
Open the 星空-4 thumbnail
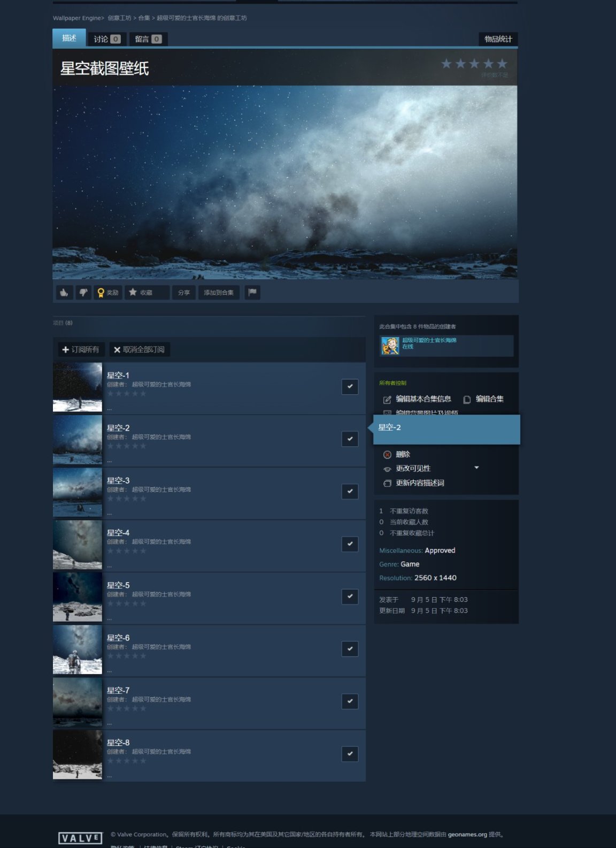pos(78,545)
